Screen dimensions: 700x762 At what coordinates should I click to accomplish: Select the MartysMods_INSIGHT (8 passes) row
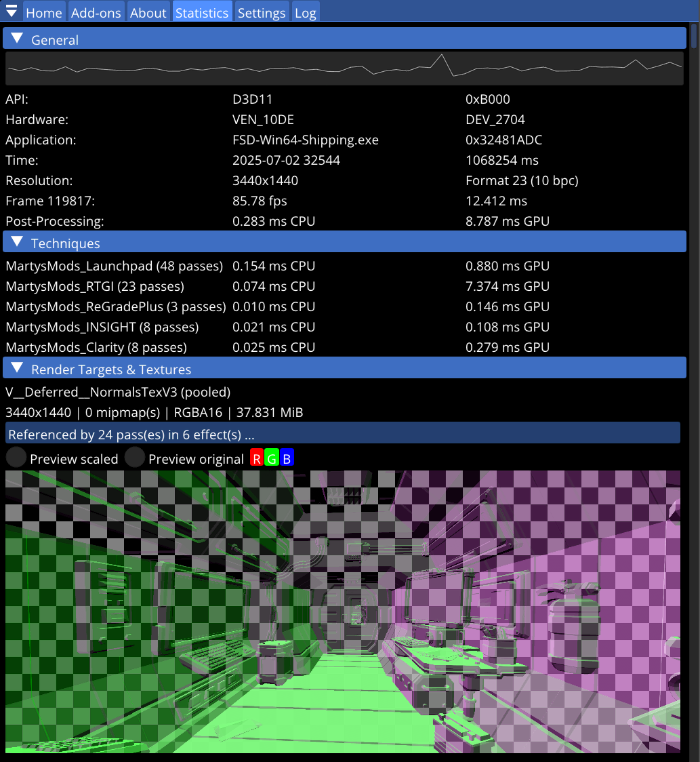coord(102,327)
